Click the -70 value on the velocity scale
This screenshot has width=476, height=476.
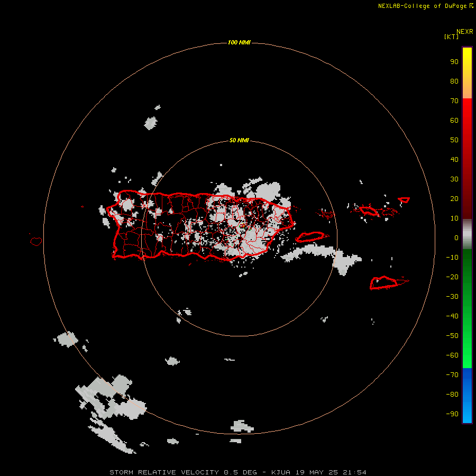452,375
